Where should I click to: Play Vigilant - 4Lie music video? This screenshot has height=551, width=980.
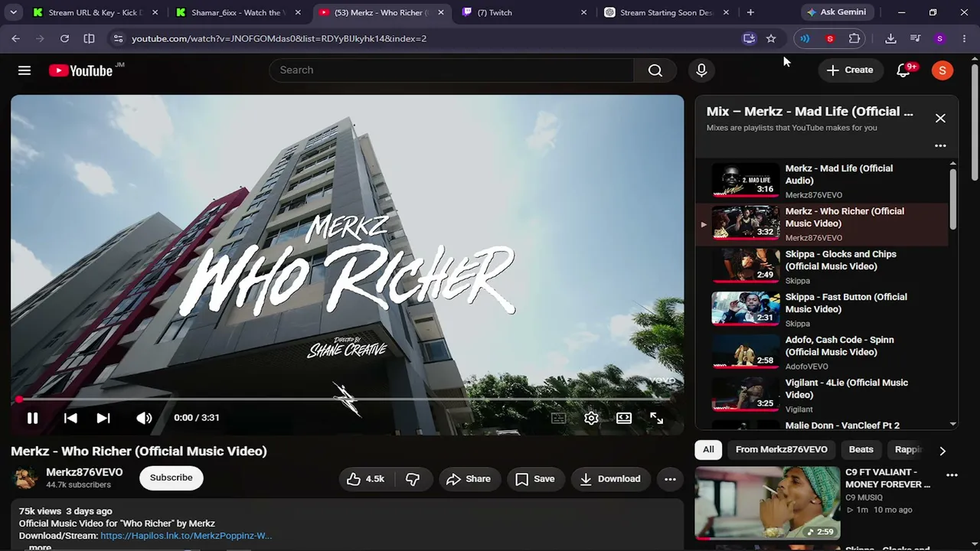pos(823,395)
